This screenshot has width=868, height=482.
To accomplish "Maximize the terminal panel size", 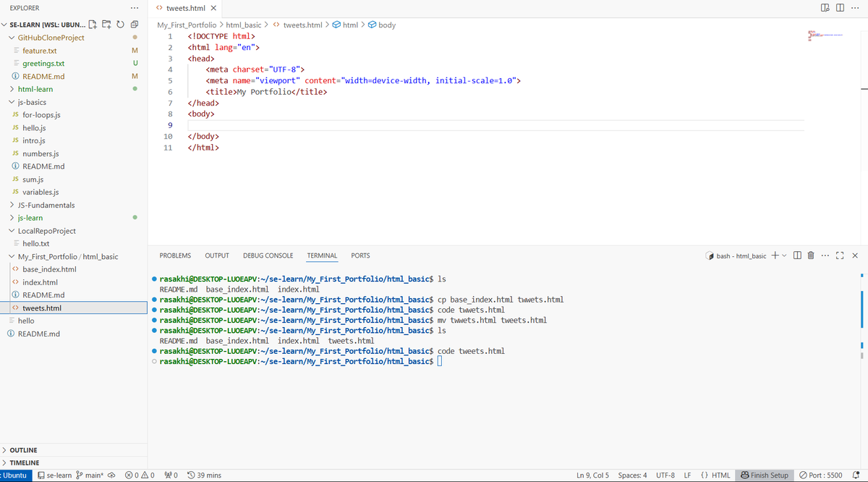I will 840,255.
